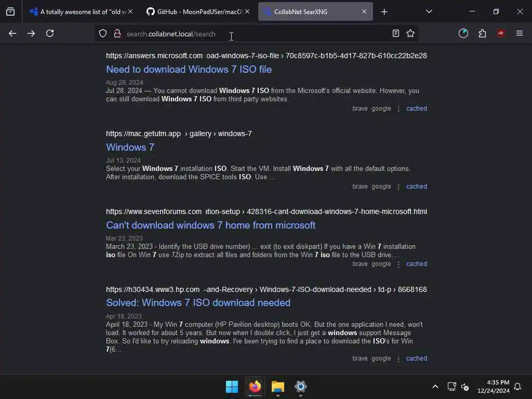Open the circular container extension icon
The image size is (532, 399).
[x=463, y=33]
